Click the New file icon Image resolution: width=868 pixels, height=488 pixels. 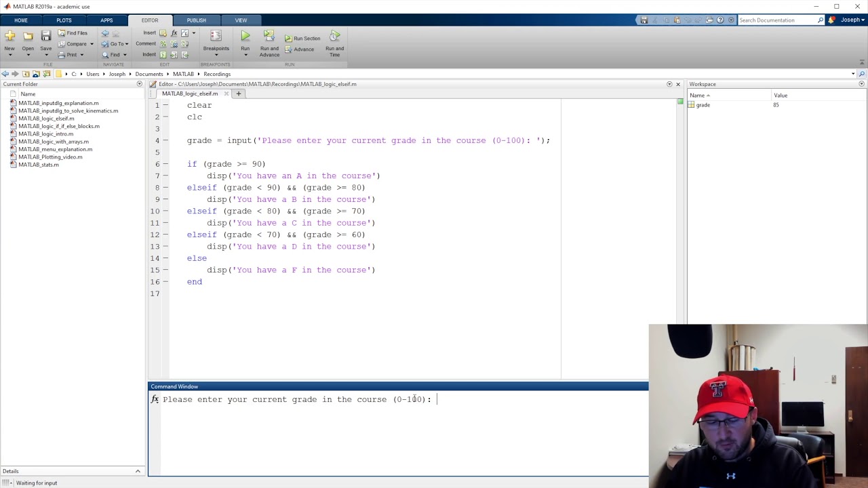point(9,36)
